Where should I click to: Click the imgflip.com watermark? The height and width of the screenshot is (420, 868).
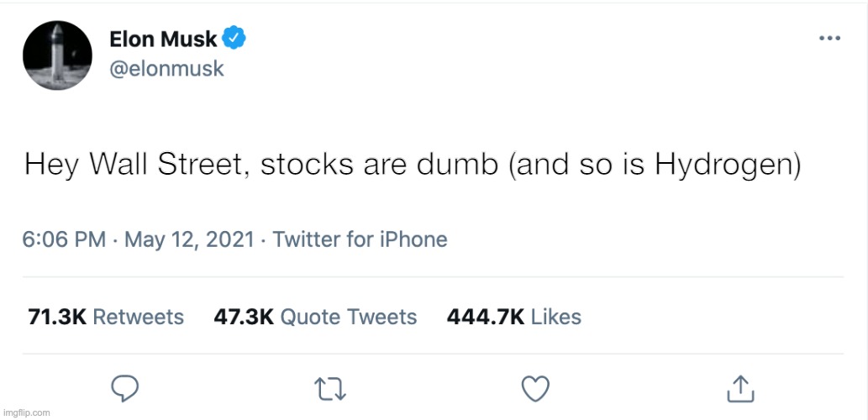(27, 412)
